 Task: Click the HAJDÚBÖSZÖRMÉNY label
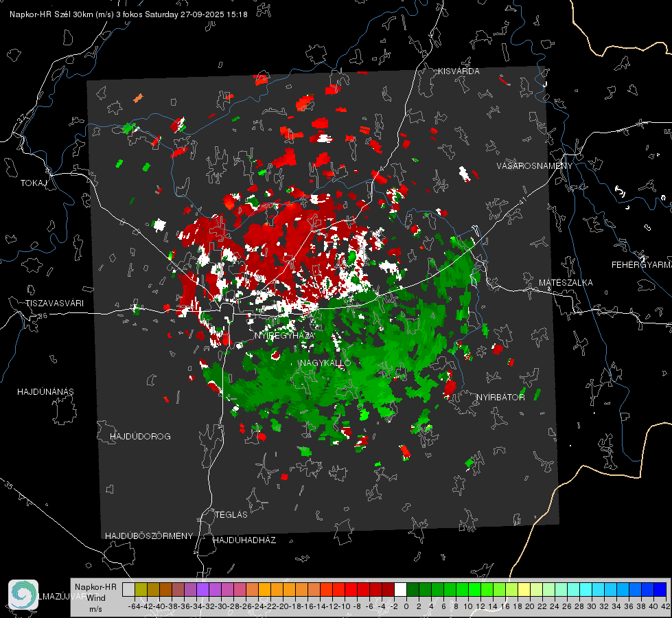coord(149,536)
